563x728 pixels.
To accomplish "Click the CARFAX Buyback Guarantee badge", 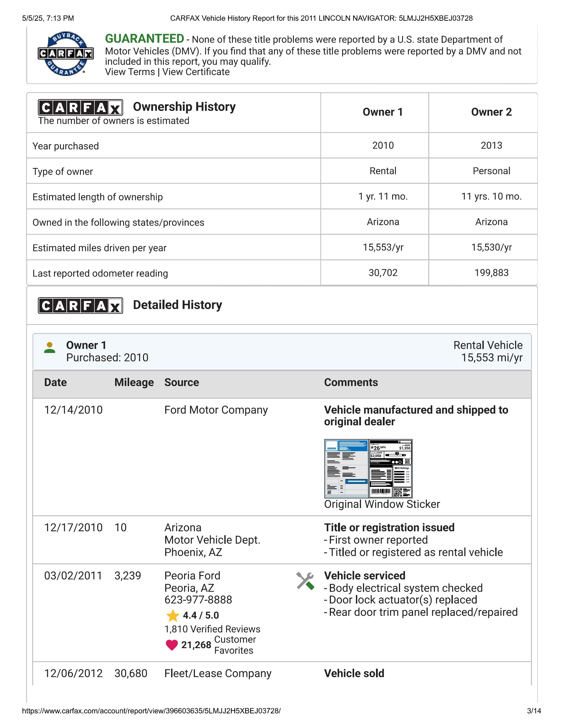I will pos(66,54).
